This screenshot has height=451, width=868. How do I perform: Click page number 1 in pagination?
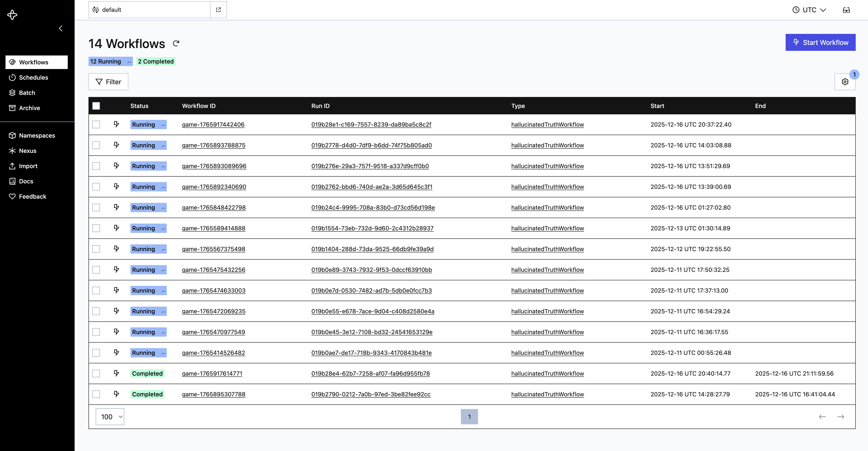[x=469, y=417]
